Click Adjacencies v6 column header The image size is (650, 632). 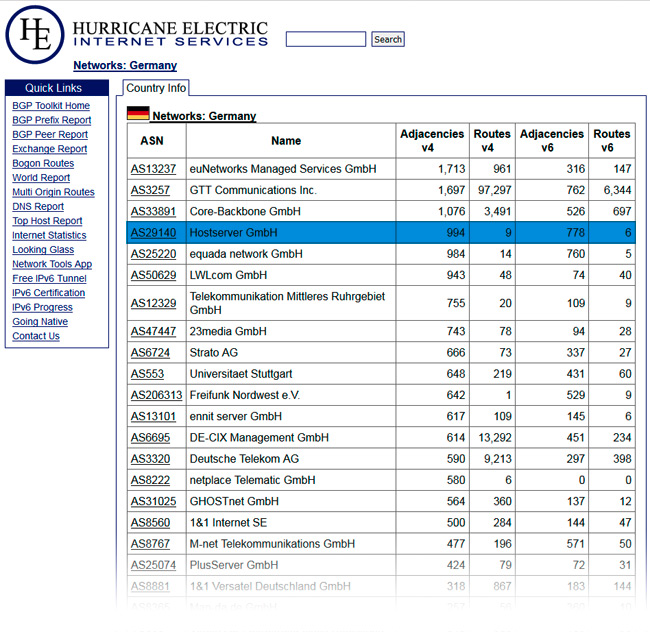(x=552, y=140)
